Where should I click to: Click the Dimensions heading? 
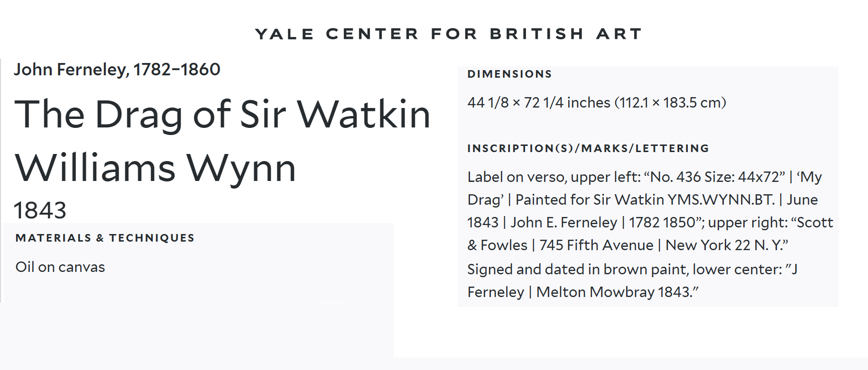click(509, 74)
